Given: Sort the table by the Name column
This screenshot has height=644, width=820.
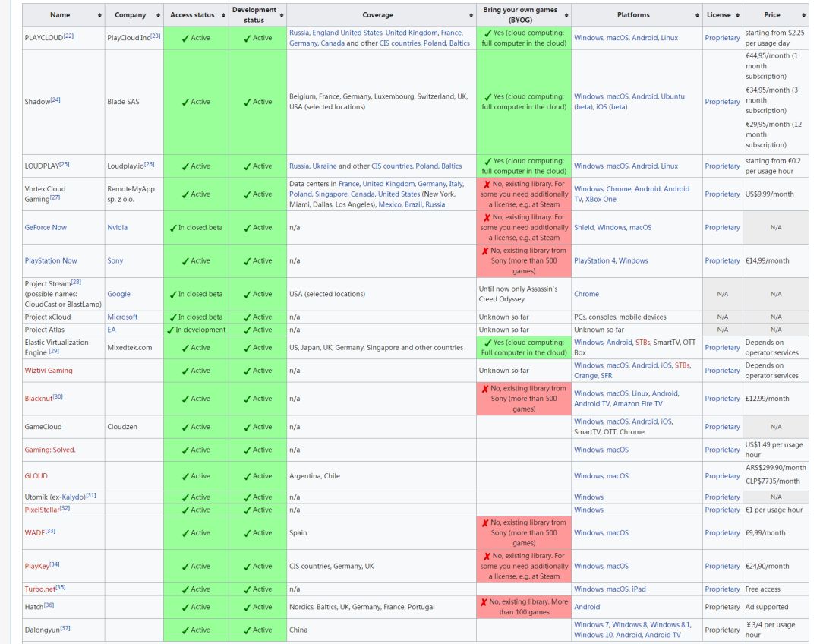Looking at the screenshot, I should point(99,15).
